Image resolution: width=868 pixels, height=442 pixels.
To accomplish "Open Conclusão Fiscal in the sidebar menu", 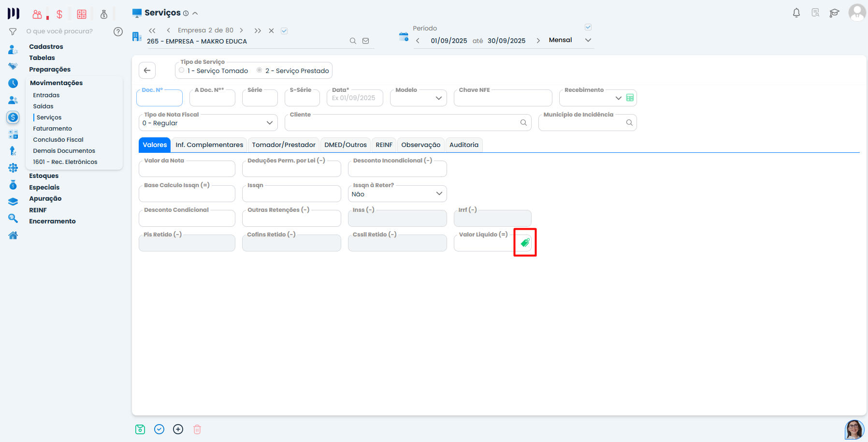I will coord(58,140).
